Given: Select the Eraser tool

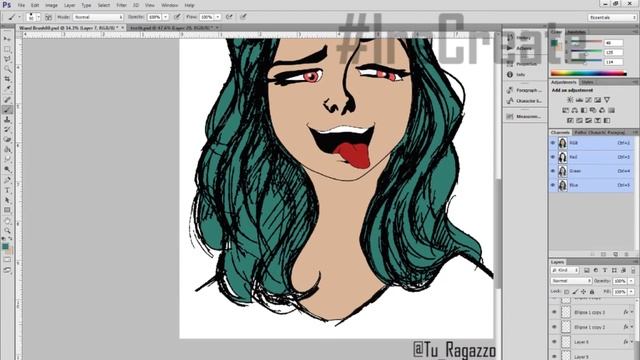Looking at the screenshot, I should (x=7, y=139).
